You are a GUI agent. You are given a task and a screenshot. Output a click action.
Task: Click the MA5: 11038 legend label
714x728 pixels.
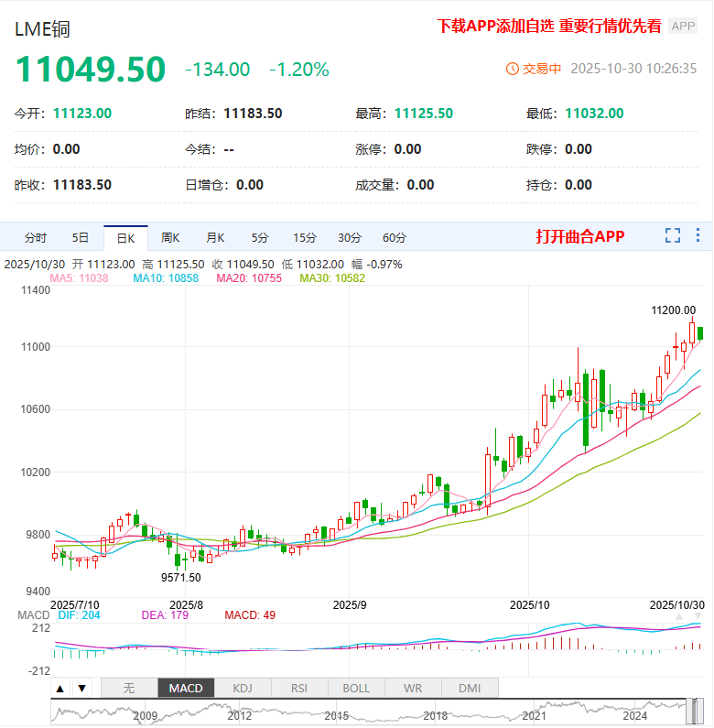point(79,278)
